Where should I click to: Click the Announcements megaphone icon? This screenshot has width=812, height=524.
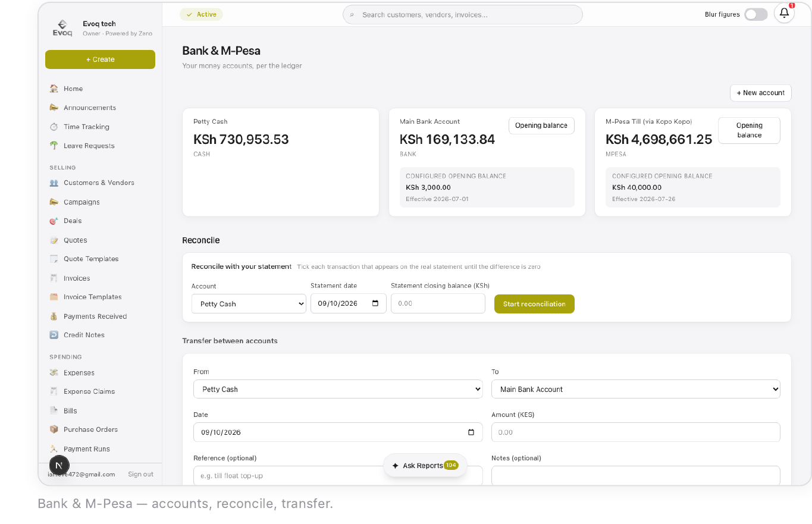coord(54,108)
